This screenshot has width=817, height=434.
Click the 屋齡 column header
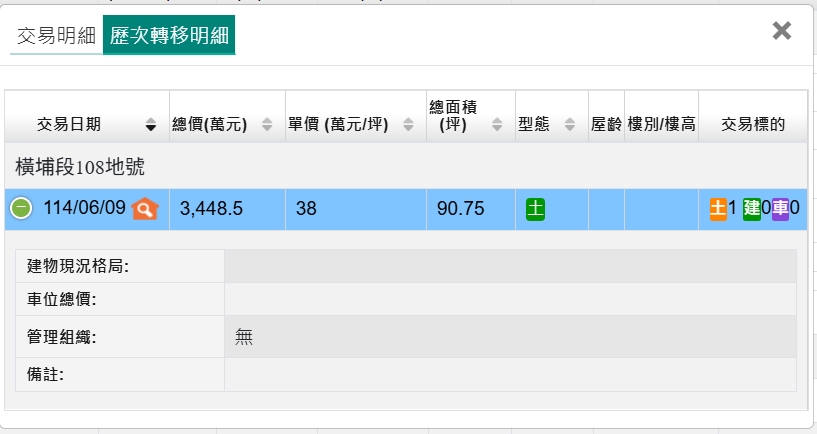point(606,125)
